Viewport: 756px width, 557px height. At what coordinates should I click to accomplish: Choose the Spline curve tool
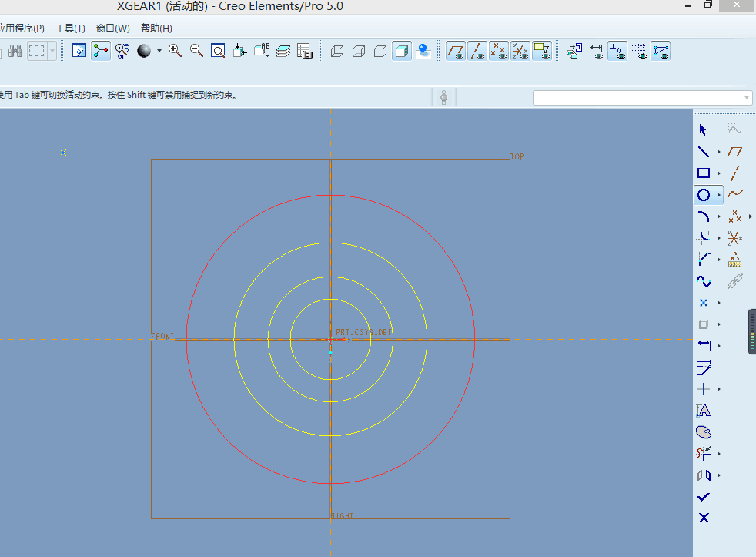pyautogui.click(x=703, y=281)
